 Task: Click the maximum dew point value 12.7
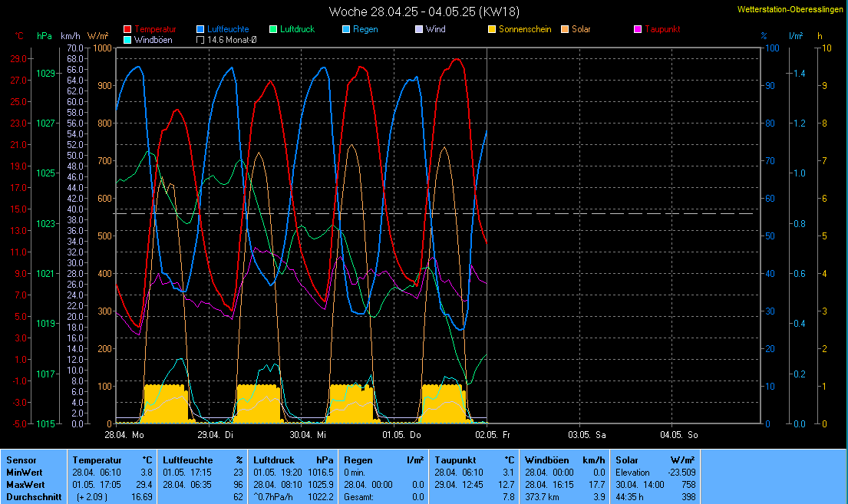click(x=506, y=485)
